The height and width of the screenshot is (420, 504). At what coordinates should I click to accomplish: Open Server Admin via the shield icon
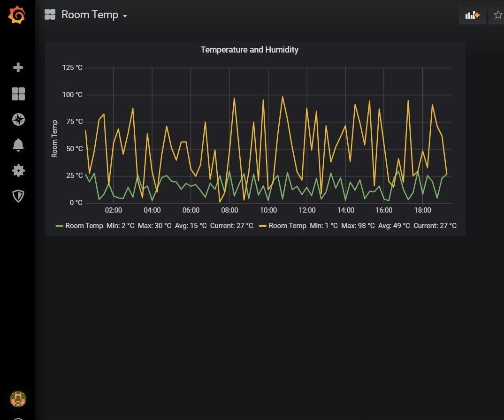[18, 196]
